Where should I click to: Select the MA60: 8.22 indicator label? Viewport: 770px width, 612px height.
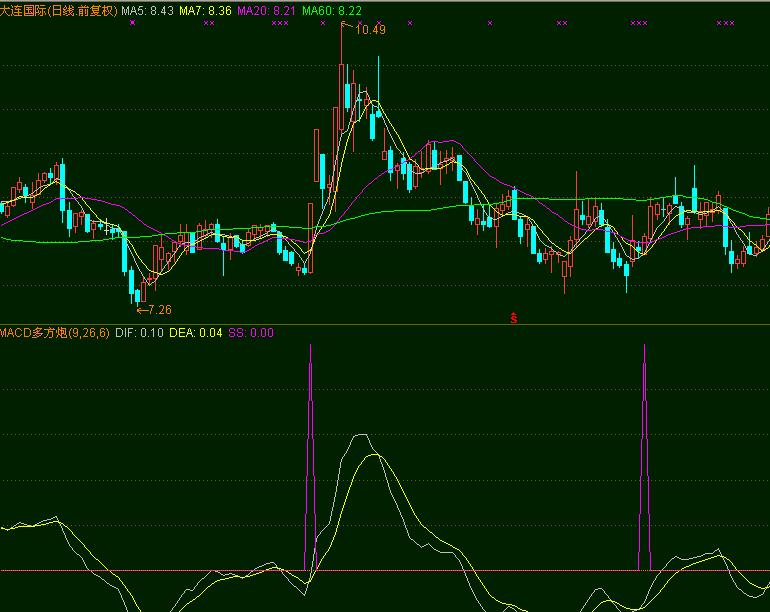[332, 11]
